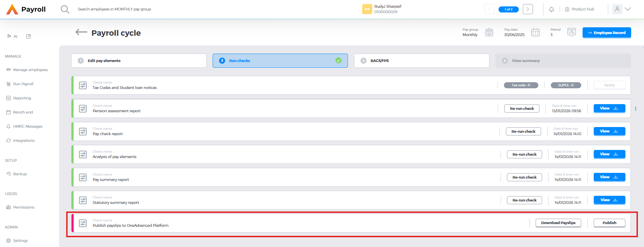This screenshot has width=644, height=247.
Task: Click the '1 of 2' employee counter
Action: pyautogui.click(x=508, y=9)
